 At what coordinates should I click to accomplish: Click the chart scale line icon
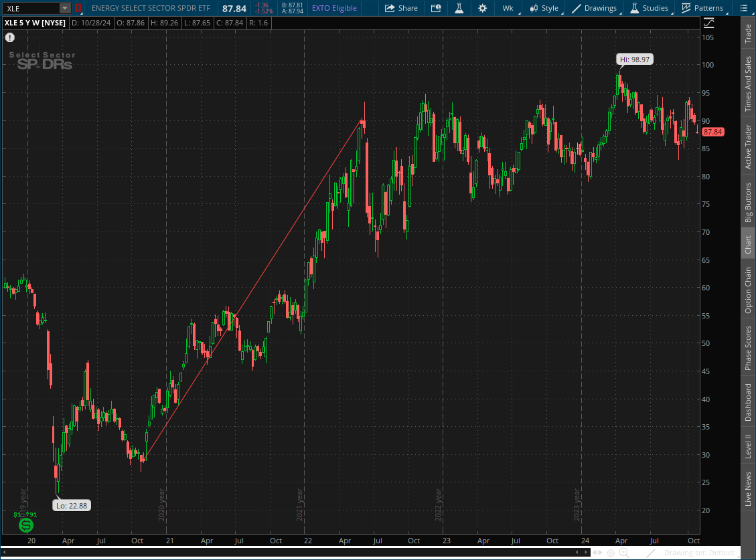[708, 23]
